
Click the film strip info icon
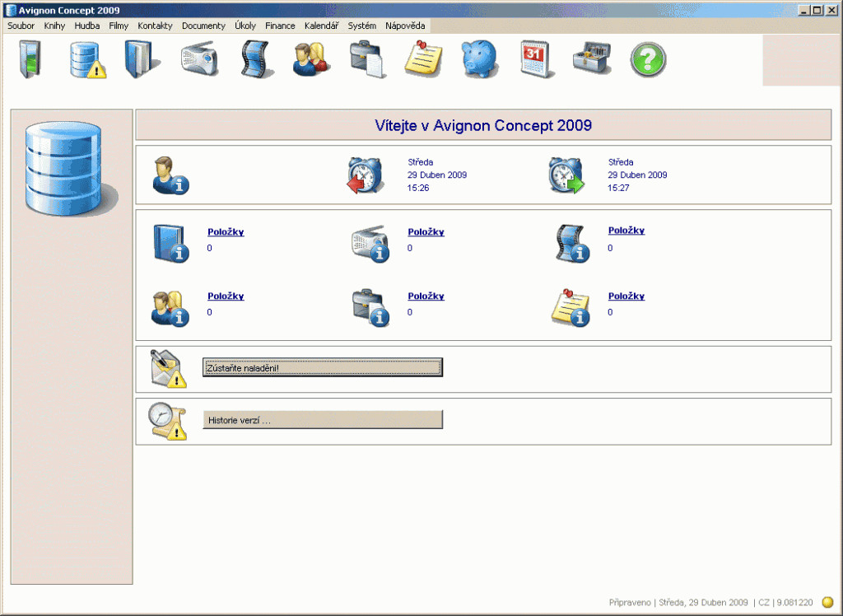(572, 244)
